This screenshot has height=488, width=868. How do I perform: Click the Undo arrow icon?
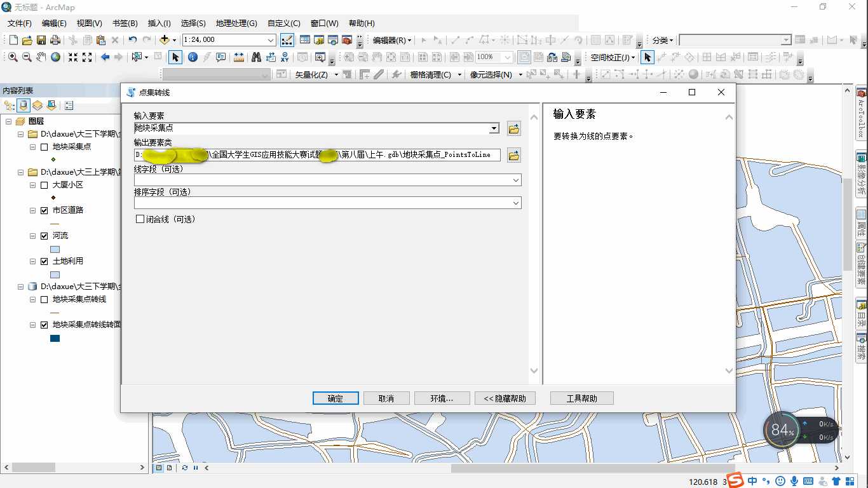[x=132, y=40]
